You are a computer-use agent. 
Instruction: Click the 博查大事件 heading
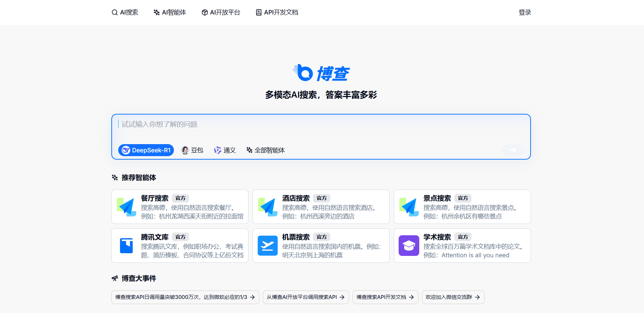pyautogui.click(x=139, y=278)
